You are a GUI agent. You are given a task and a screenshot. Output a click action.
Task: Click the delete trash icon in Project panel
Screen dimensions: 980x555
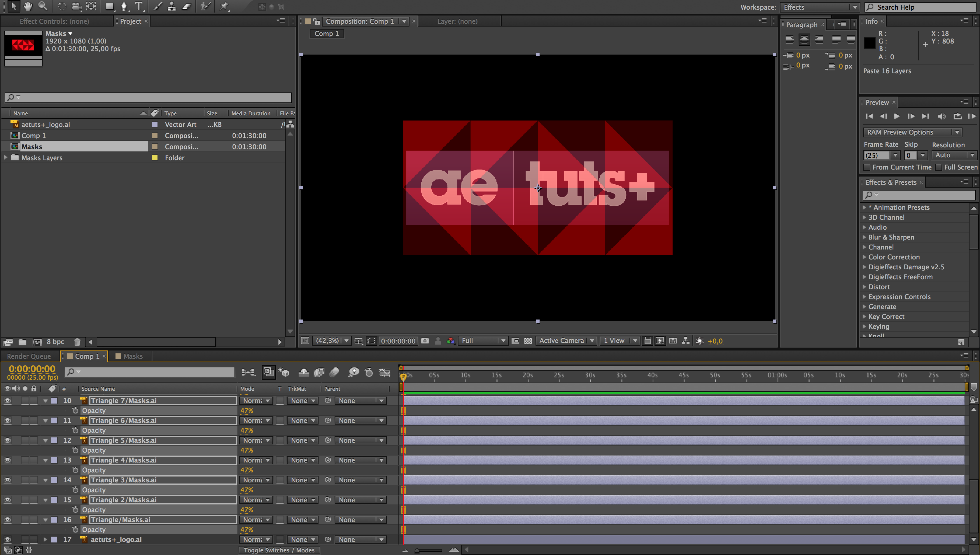[x=77, y=342]
